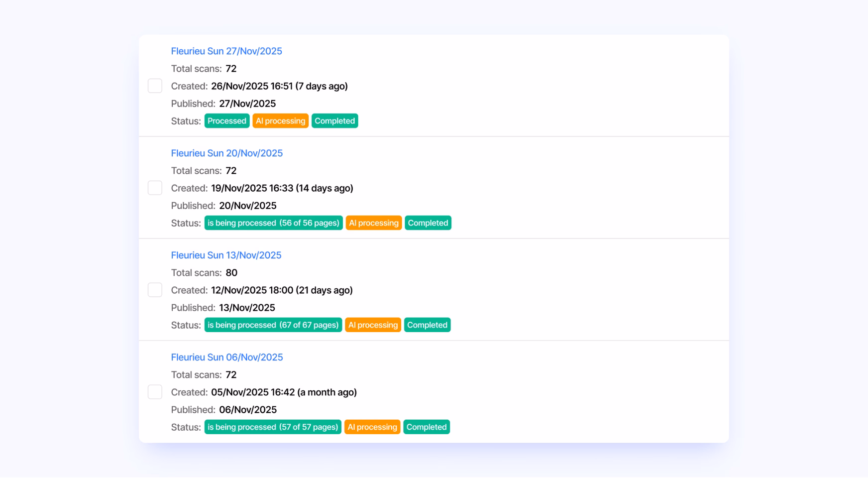Mark the checkbox for the 06/Nov/2025 edition
The height and width of the screenshot is (478, 868).
coord(155,392)
